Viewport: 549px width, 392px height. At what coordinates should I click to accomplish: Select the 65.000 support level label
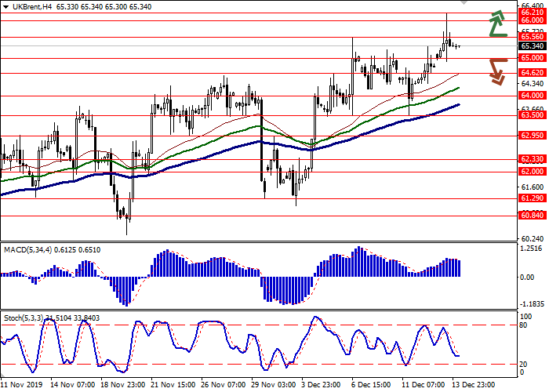pyautogui.click(x=533, y=58)
